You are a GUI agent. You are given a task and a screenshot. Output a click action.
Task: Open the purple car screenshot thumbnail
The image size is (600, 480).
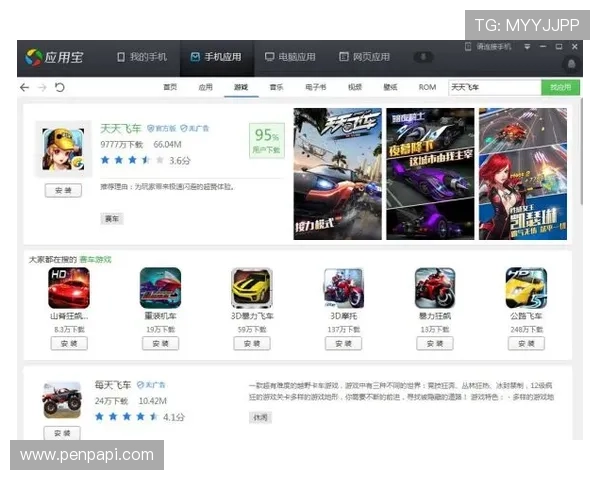(x=430, y=174)
